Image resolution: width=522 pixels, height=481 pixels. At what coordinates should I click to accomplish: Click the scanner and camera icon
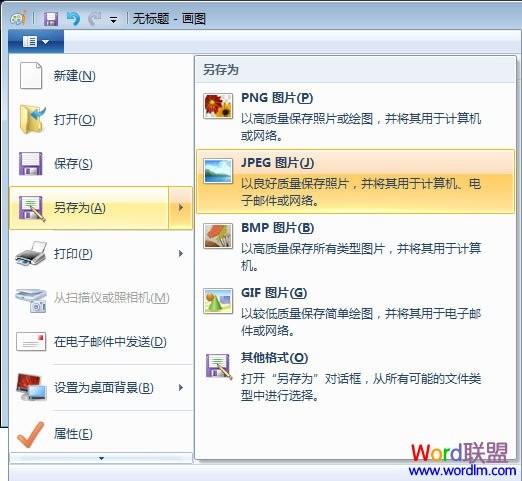coord(31,300)
